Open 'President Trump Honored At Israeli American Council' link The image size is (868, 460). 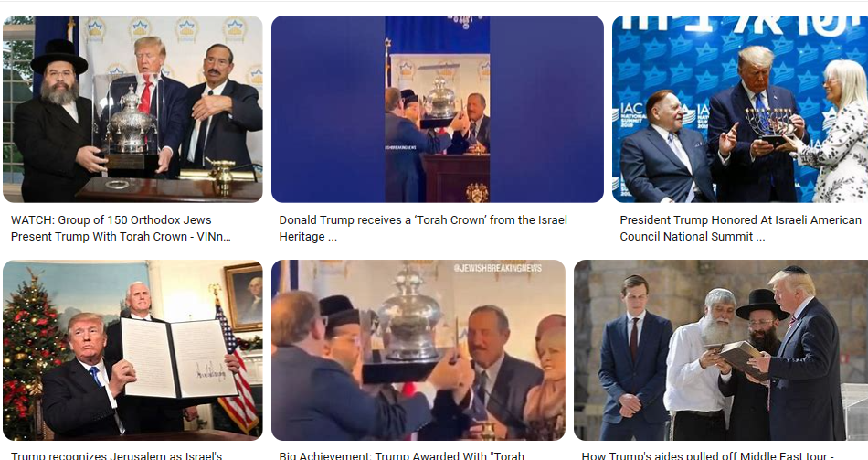pos(741,229)
